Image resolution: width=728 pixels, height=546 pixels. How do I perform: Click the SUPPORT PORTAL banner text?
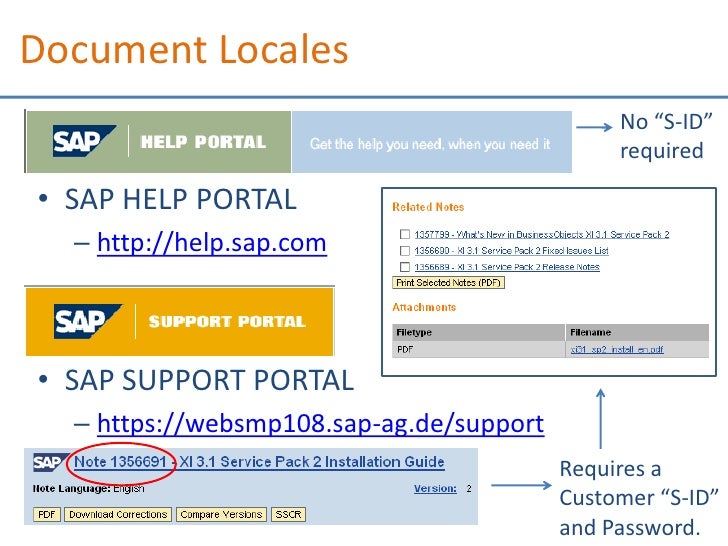pyautogui.click(x=227, y=321)
